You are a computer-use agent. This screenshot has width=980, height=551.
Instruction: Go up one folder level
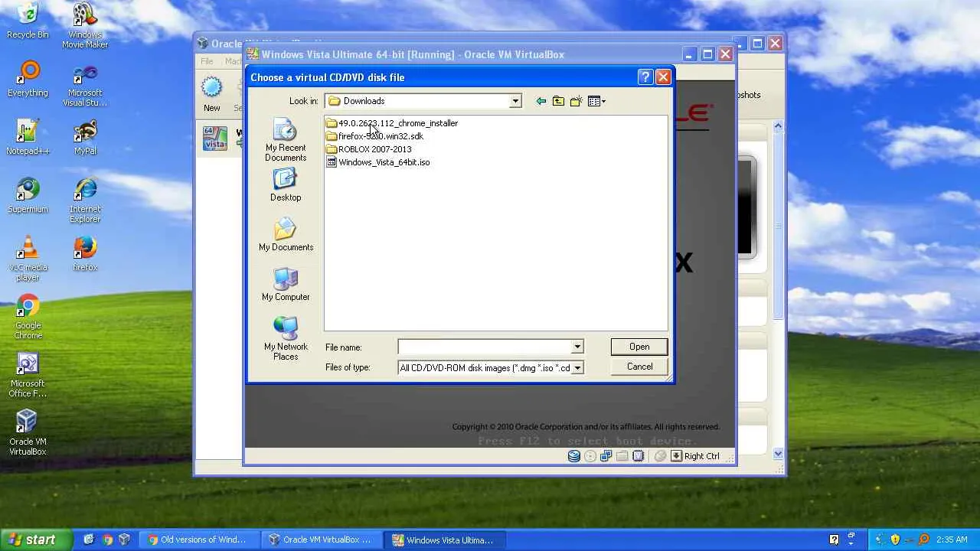[x=558, y=101]
